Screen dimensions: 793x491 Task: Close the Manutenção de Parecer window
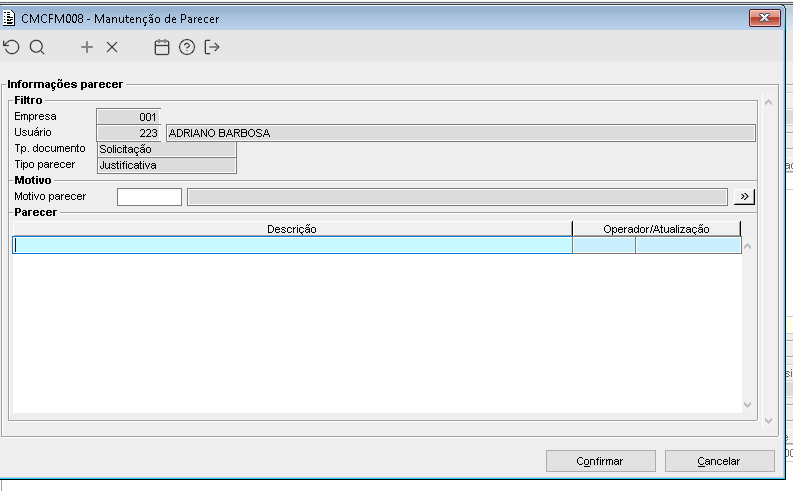[764, 18]
